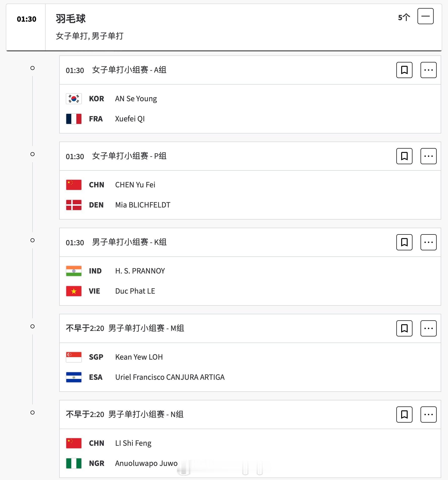The width and height of the screenshot is (448, 480).
Task: Select the 男子单打小组赛 - M组 header
Action: pyautogui.click(x=146, y=328)
